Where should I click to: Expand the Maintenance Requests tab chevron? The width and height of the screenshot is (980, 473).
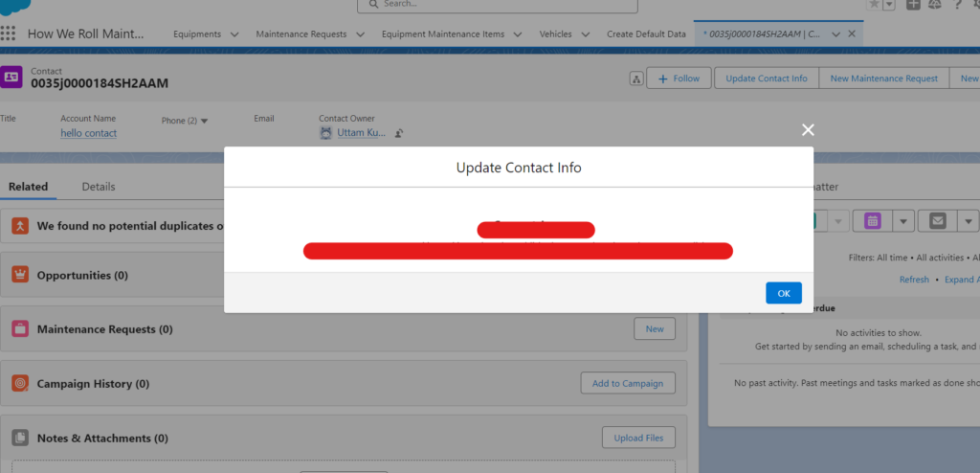[360, 34]
